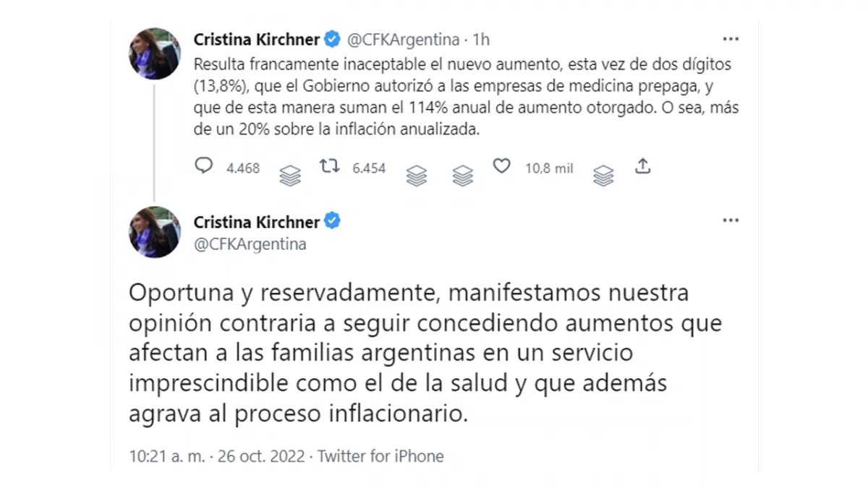
Task: Click the layered stack icon next to the share arrow
Action: tap(603, 174)
